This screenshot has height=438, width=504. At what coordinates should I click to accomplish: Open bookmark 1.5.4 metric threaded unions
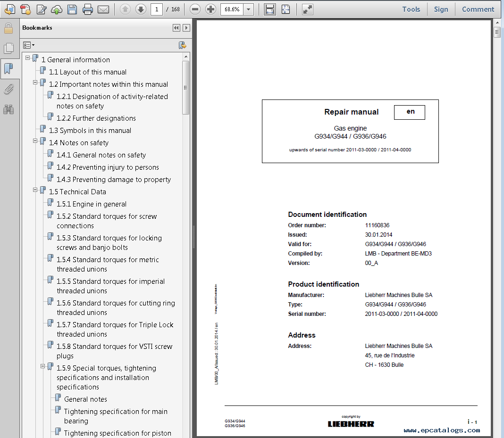108,264
